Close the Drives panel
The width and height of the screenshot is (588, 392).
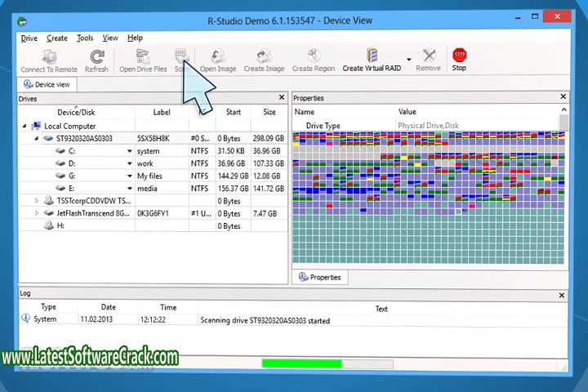point(282,98)
